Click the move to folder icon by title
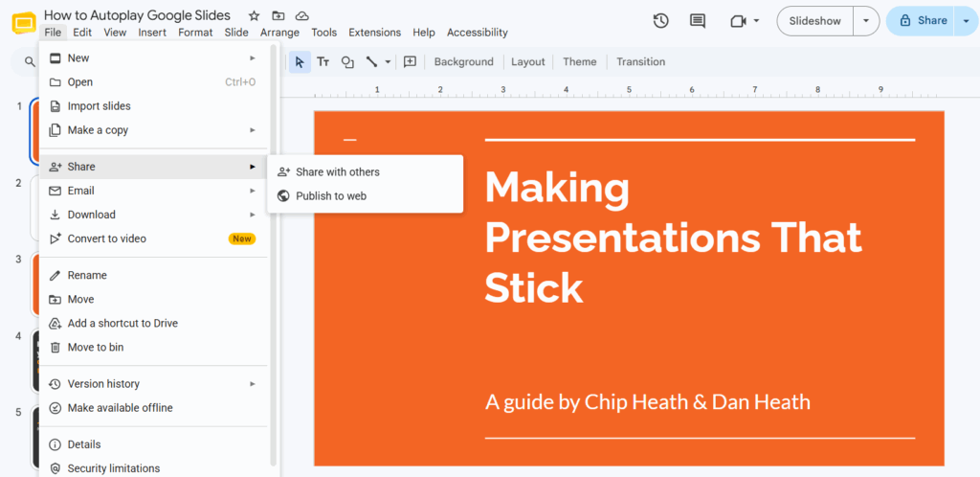The width and height of the screenshot is (980, 477). [278, 15]
